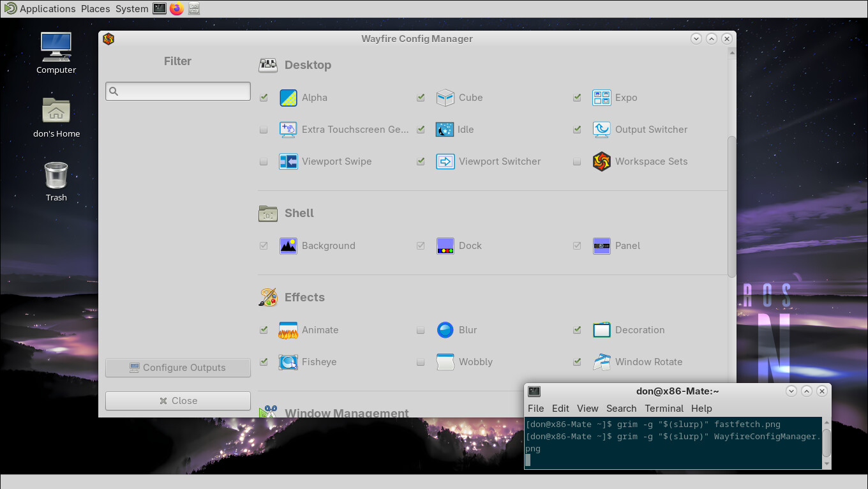Disable the Animate effect checkbox
The image size is (868, 489).
coord(264,330)
